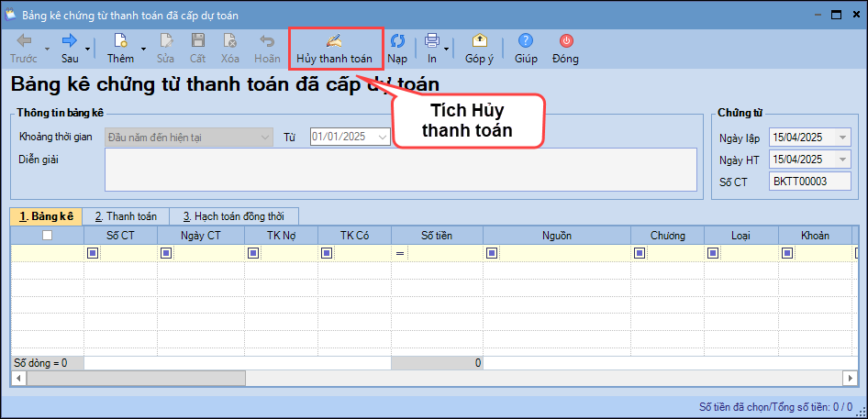Sort by the Số CT column header

click(121, 236)
